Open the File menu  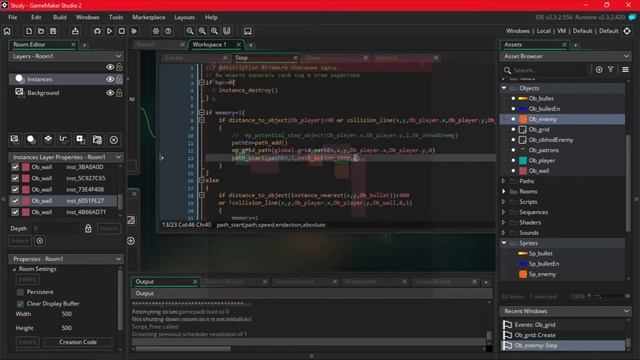point(13,18)
